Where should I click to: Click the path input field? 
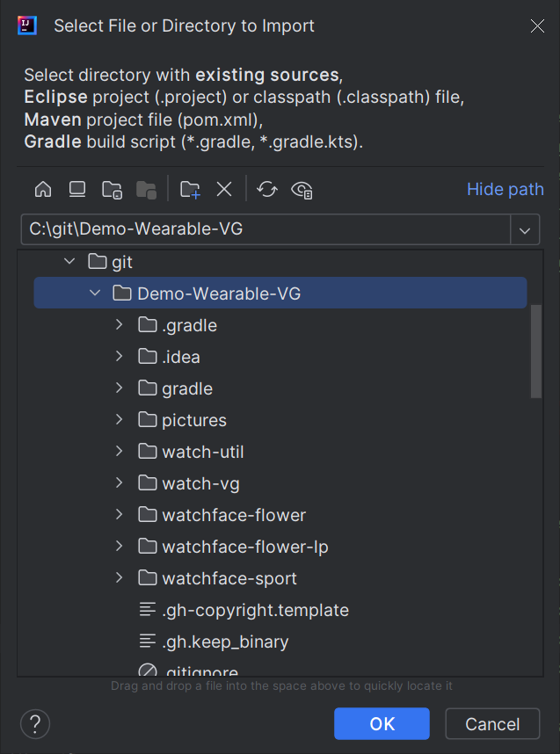(264, 229)
